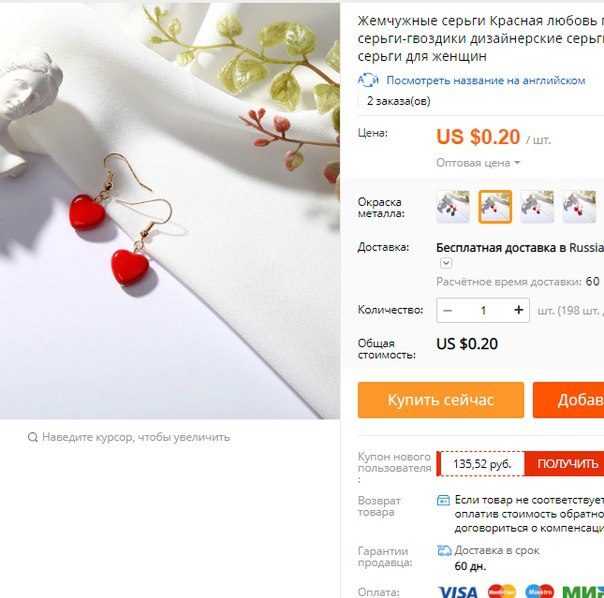Click the Maestro payment logo
604x598 pixels.
click(x=539, y=591)
